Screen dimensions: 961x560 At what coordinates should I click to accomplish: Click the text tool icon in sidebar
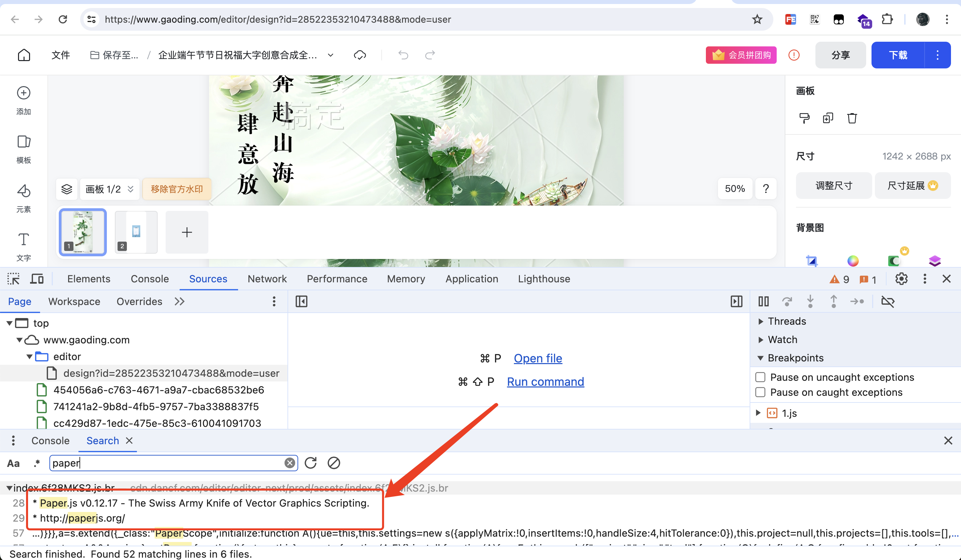[24, 238]
